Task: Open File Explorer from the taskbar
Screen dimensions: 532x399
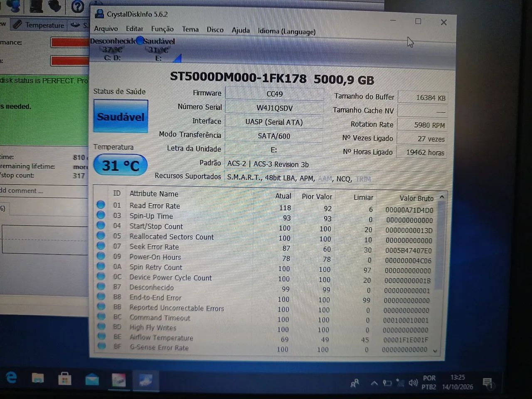Action: pyautogui.click(x=38, y=378)
